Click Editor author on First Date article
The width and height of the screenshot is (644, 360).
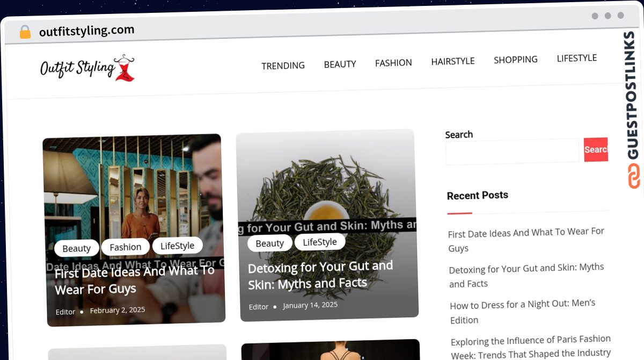coord(65,312)
